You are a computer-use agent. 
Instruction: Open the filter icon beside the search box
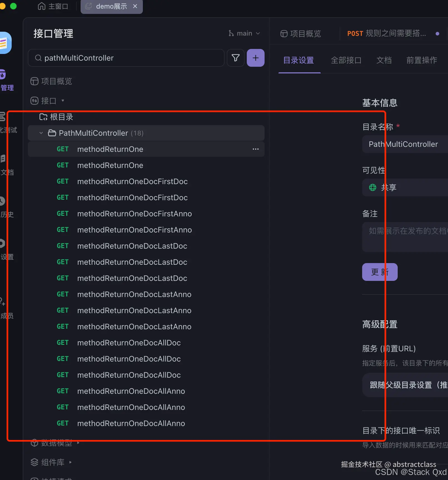pos(235,58)
